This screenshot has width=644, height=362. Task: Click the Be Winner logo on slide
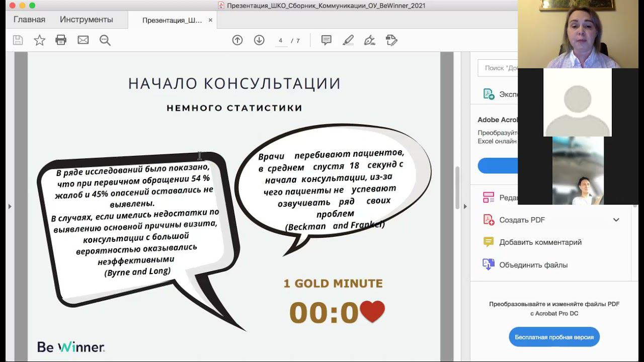click(x=71, y=347)
